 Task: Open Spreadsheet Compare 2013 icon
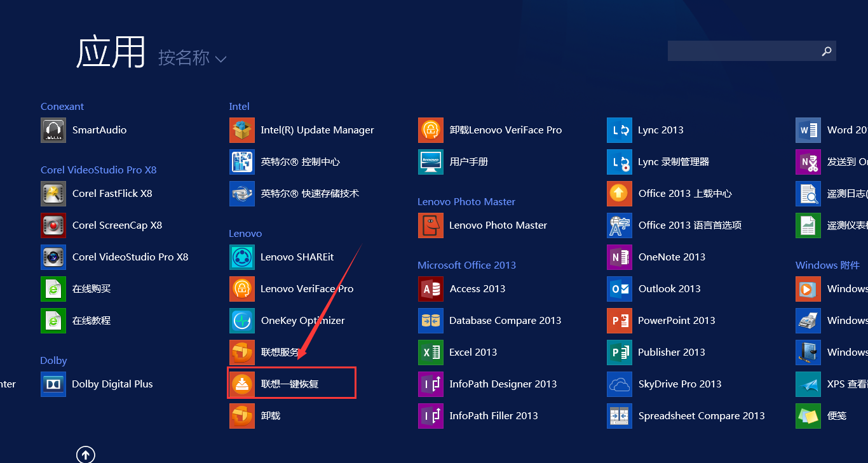(x=620, y=416)
